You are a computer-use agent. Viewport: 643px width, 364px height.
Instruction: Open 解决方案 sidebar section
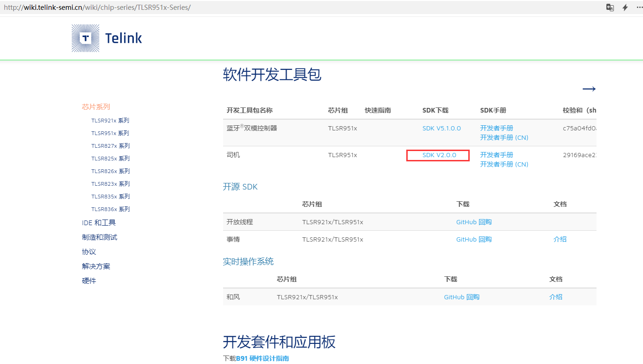(96, 266)
